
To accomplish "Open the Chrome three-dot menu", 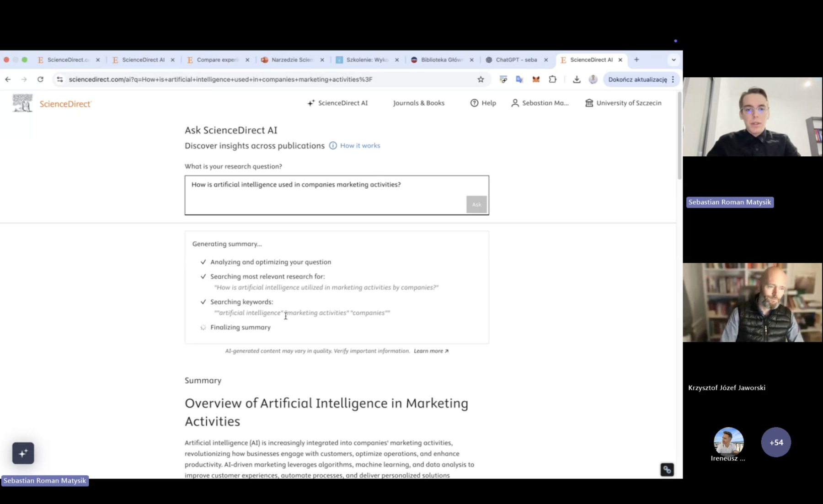I will [673, 80].
